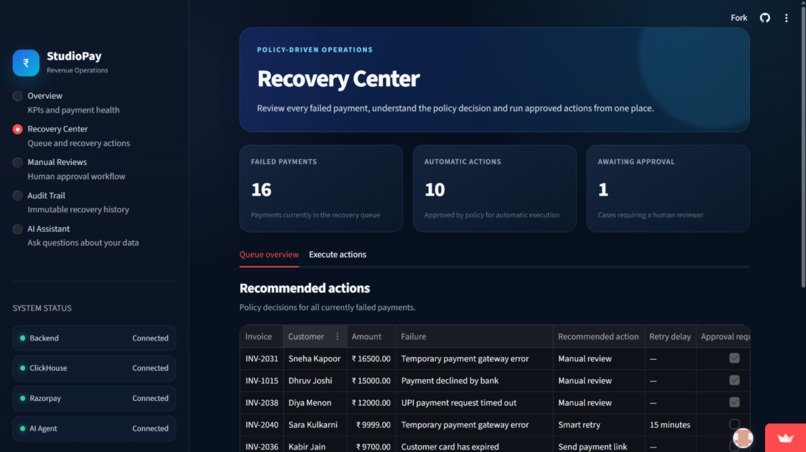Open the Awaiting Approval metric card
Viewport: 806px width, 452px height.
(x=668, y=188)
